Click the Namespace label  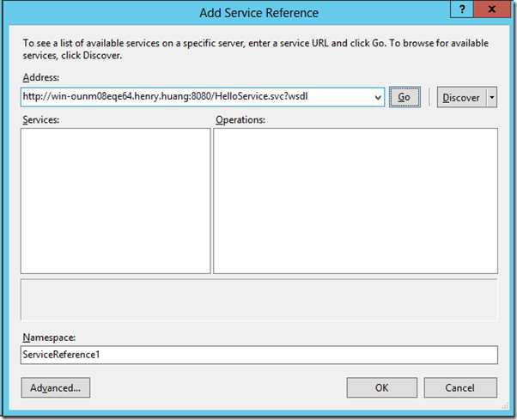[49, 338]
